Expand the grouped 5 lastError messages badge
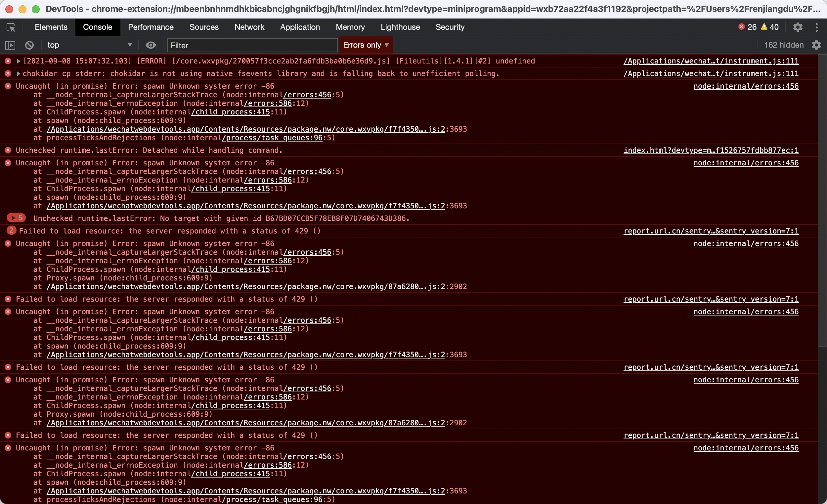The image size is (827, 504). coord(16,218)
